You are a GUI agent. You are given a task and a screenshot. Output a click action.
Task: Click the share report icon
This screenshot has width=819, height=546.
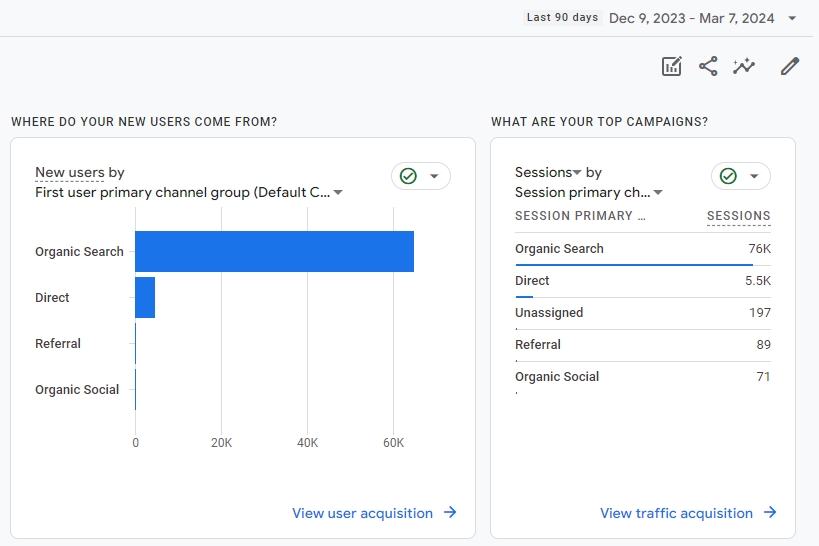[708, 66]
